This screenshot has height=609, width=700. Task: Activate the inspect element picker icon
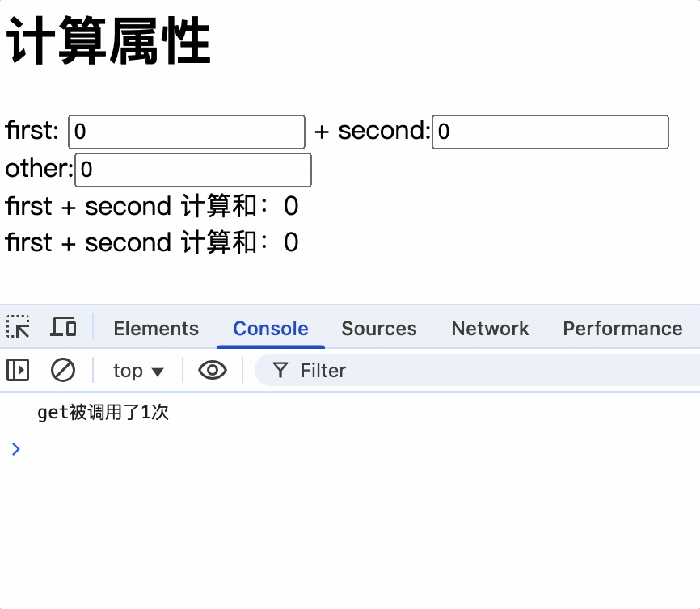coord(18,327)
